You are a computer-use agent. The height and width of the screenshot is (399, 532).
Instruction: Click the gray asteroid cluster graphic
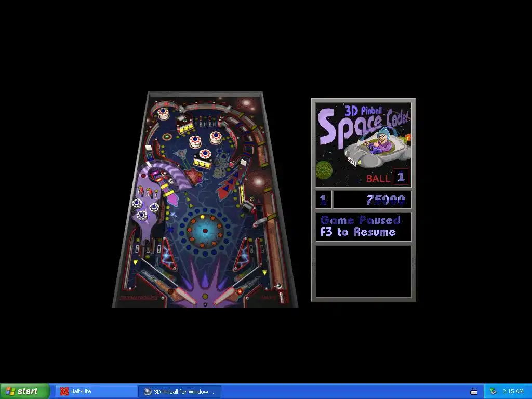pyautogui.click(x=221, y=164)
